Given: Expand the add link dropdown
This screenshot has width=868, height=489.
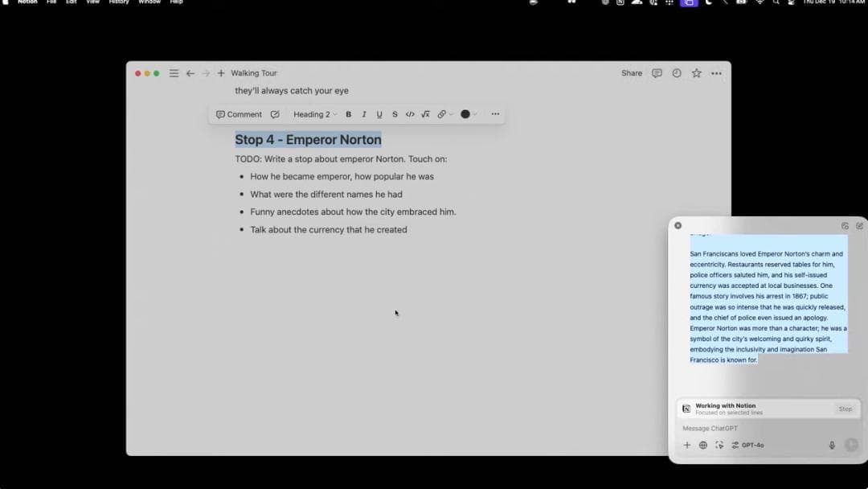Looking at the screenshot, I should [444, 114].
